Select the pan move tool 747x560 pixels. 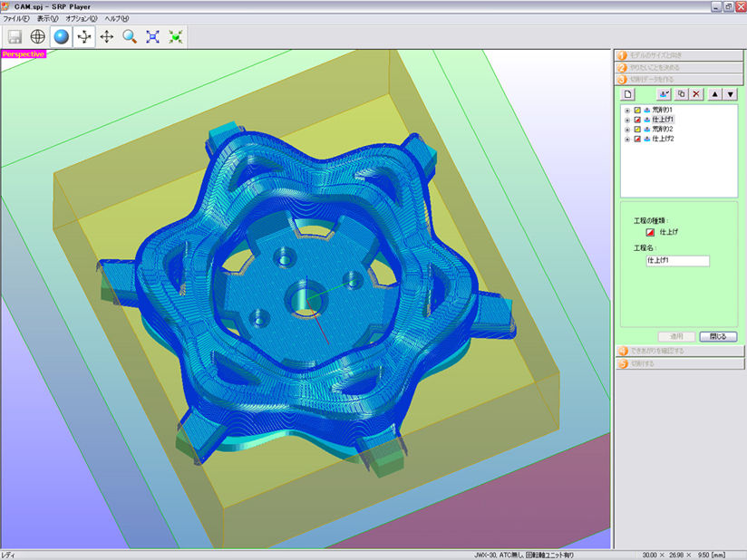(x=107, y=37)
